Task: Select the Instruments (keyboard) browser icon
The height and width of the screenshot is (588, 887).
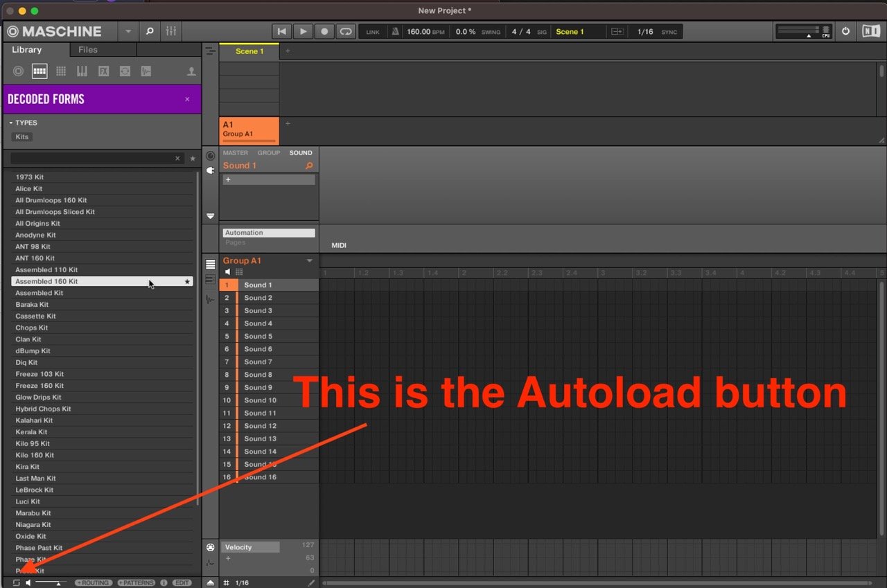Action: pos(82,71)
